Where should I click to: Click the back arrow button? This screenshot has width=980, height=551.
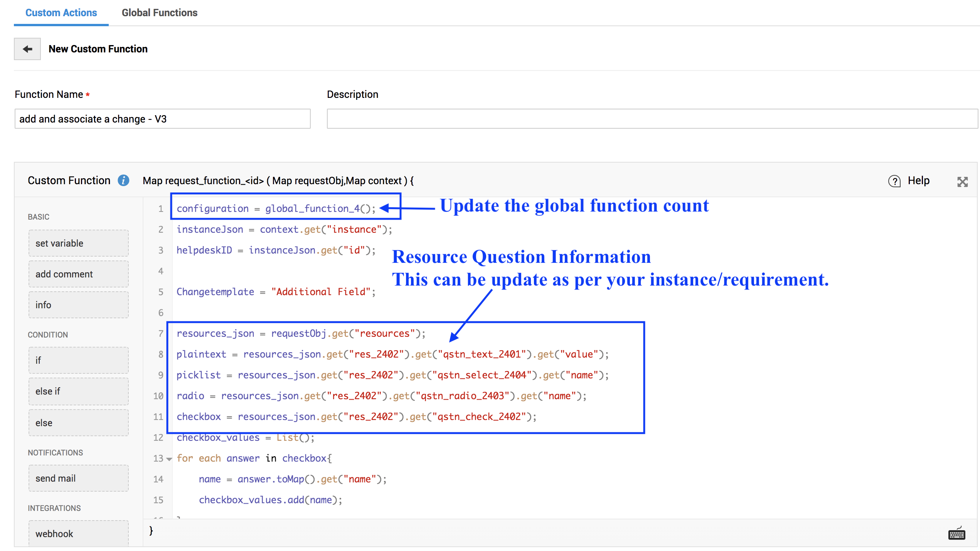[x=27, y=49]
